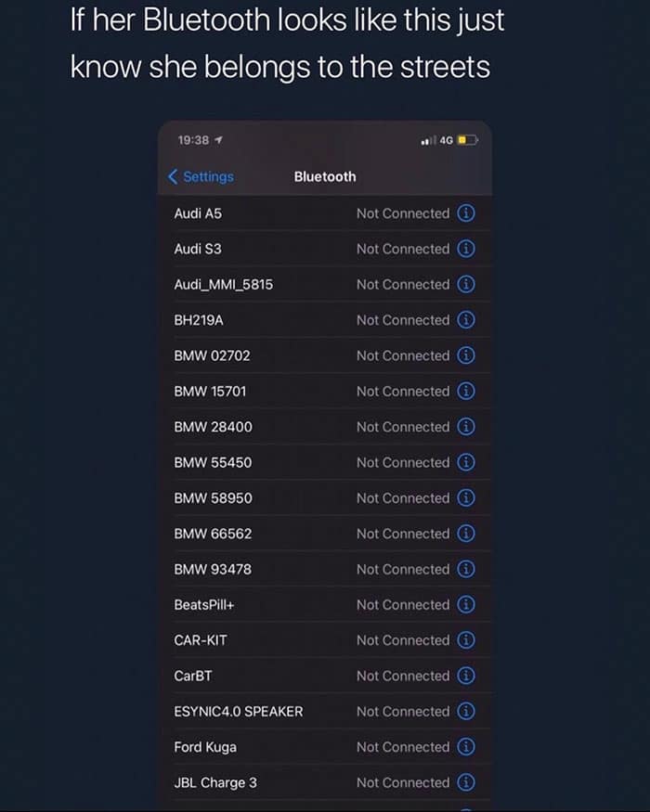Tap the info icon next to Audi A5
650x812 pixels.
[467, 213]
